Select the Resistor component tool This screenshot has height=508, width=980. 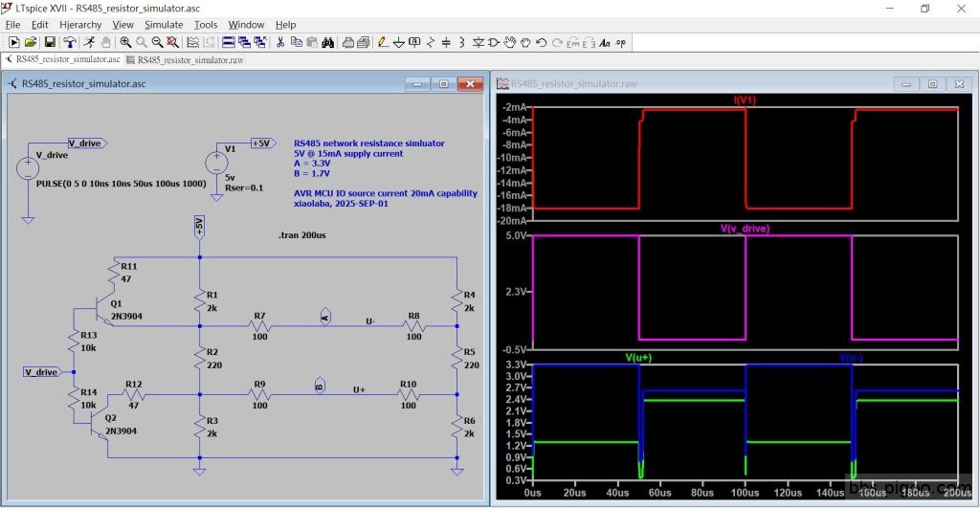[431, 42]
